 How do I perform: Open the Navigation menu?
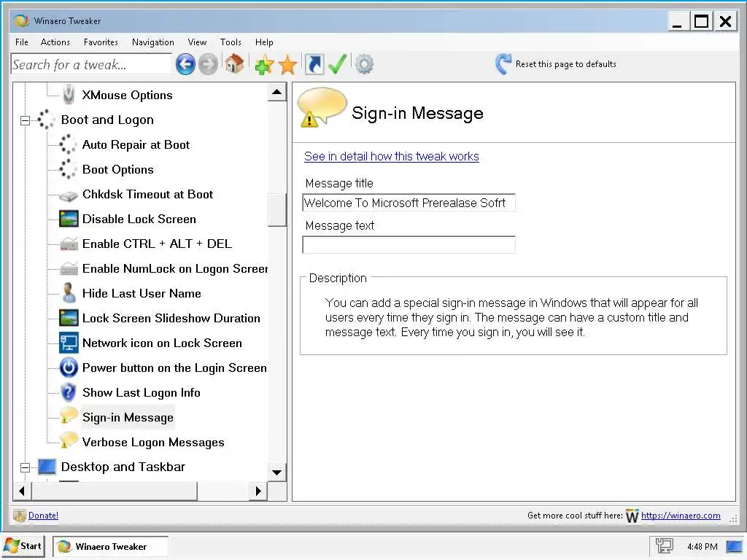pyautogui.click(x=153, y=42)
